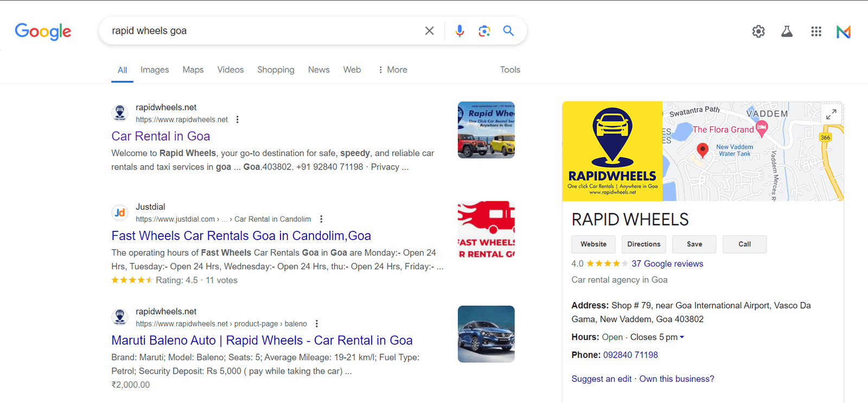Open the Google account avatar
This screenshot has height=403, width=868.
point(844,32)
